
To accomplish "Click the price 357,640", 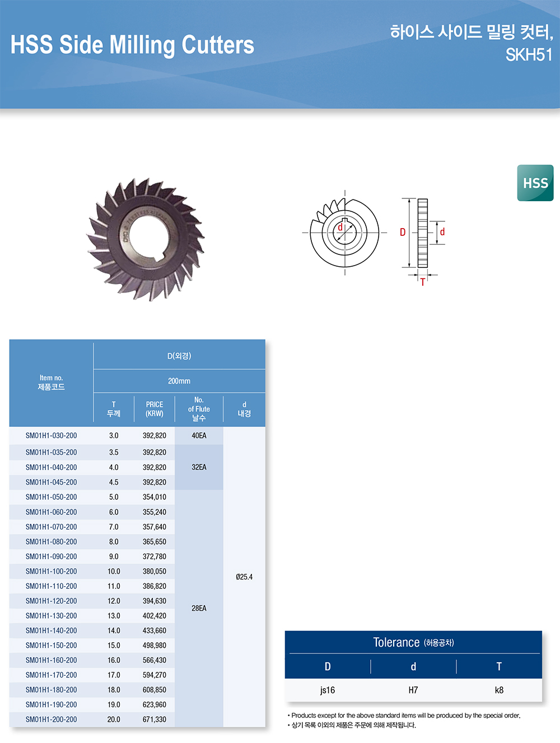I will click(155, 527).
